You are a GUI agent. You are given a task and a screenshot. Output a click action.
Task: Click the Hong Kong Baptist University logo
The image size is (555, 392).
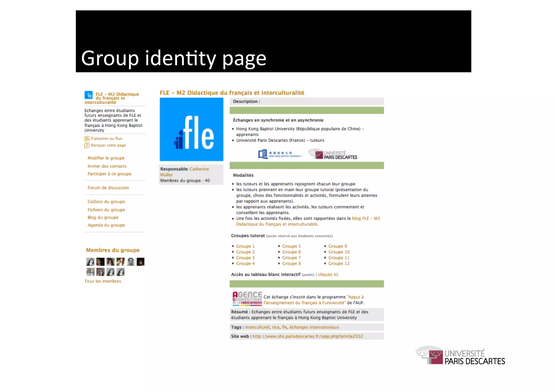(x=279, y=154)
